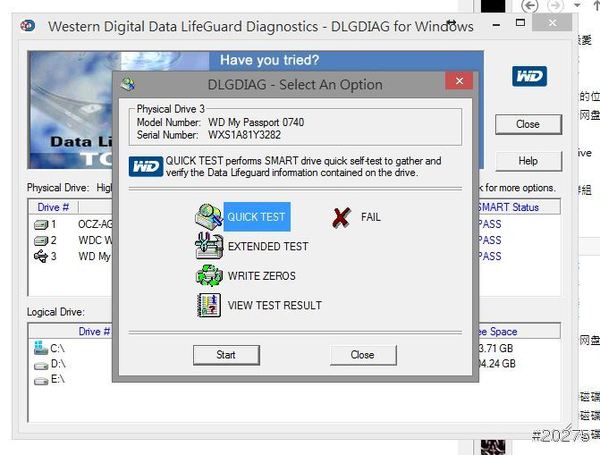Image resolution: width=600 pixels, height=455 pixels.
Task: Click PASS status for drive 1
Action: [490, 224]
